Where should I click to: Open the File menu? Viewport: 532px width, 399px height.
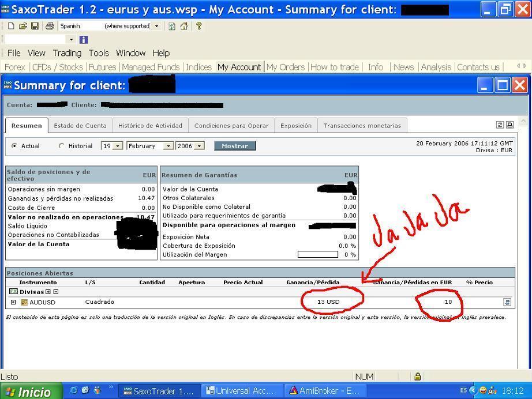pos(14,53)
